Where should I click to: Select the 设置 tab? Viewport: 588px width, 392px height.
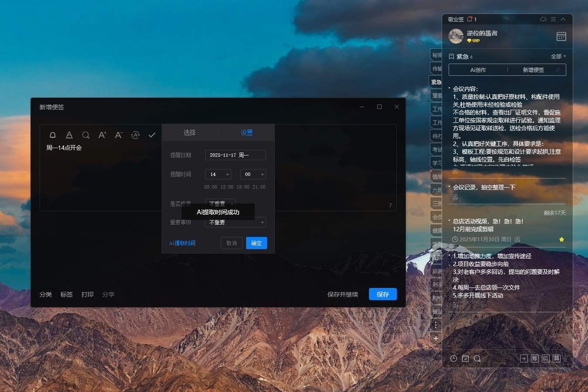[247, 132]
